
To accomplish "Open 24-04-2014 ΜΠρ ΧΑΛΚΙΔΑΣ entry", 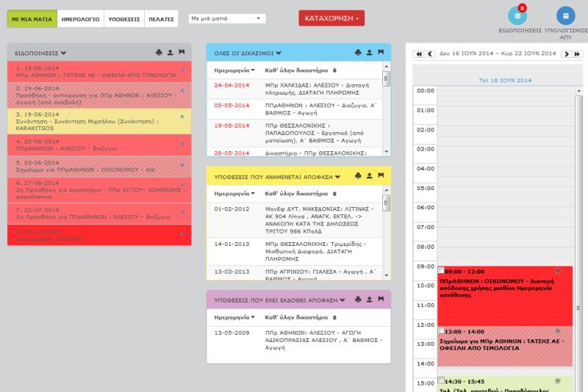I will [295, 89].
